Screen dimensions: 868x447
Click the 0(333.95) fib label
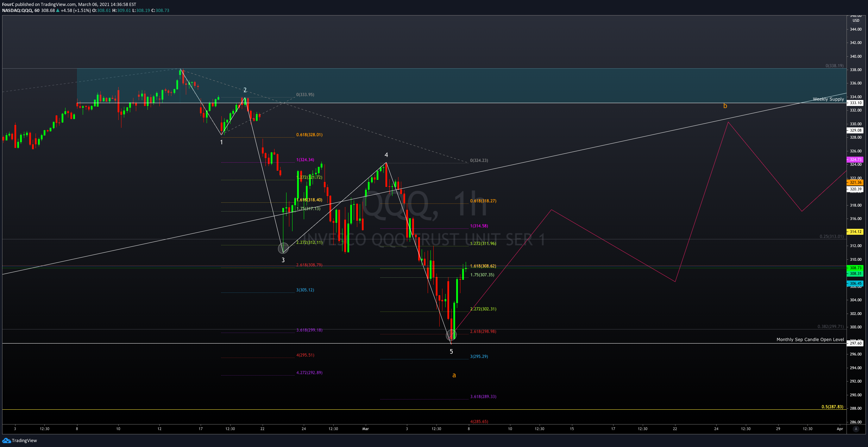[305, 95]
